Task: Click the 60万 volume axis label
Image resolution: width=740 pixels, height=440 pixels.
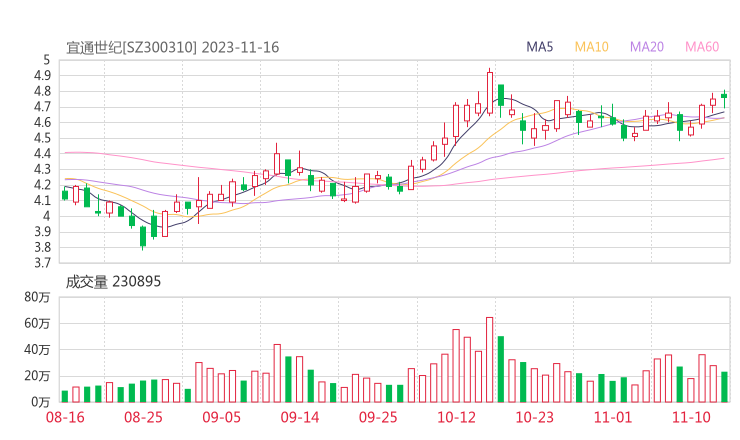Action: pos(37,323)
